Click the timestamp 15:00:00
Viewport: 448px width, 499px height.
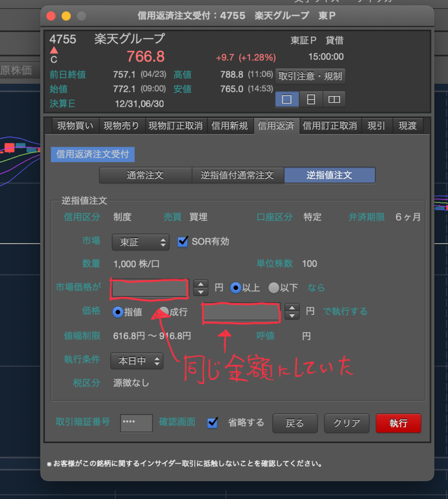point(326,57)
